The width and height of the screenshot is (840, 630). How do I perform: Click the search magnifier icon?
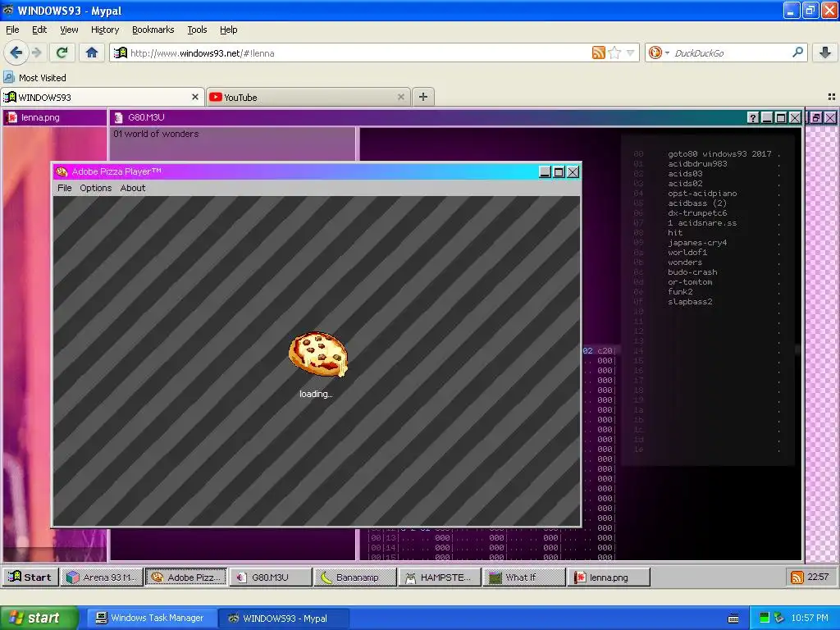pos(797,52)
